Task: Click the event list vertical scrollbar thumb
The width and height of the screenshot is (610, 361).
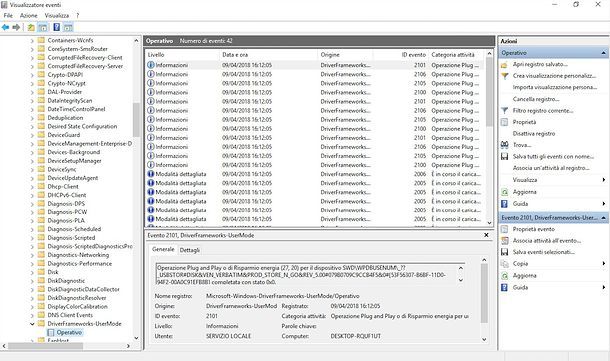Action: [489, 92]
